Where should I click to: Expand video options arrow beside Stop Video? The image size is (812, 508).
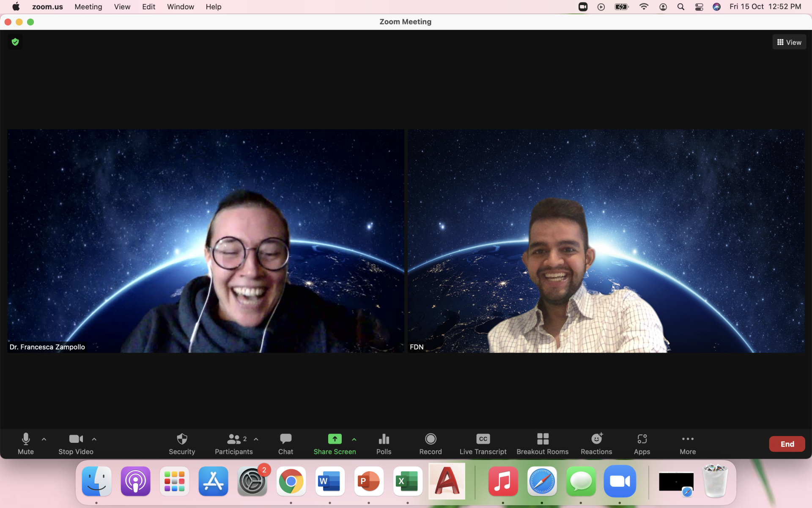point(94,439)
